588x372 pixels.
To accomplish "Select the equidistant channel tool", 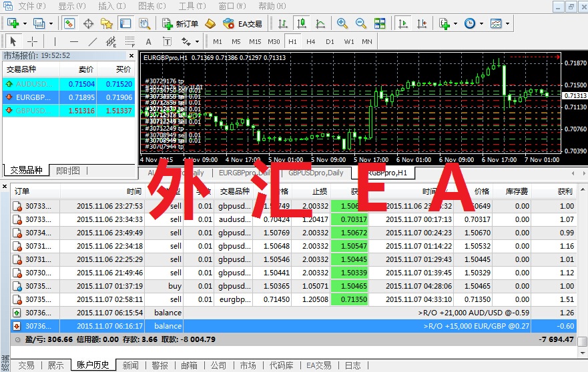I will tap(111, 41).
